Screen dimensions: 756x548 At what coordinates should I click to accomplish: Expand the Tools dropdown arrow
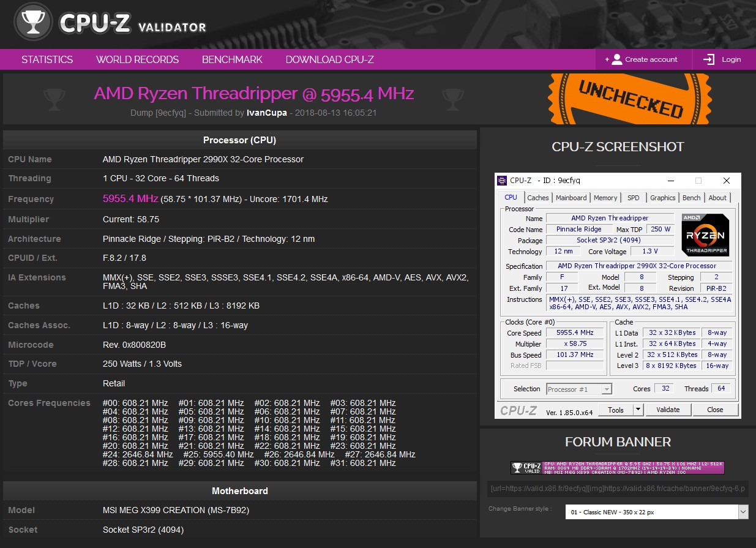[x=638, y=410]
